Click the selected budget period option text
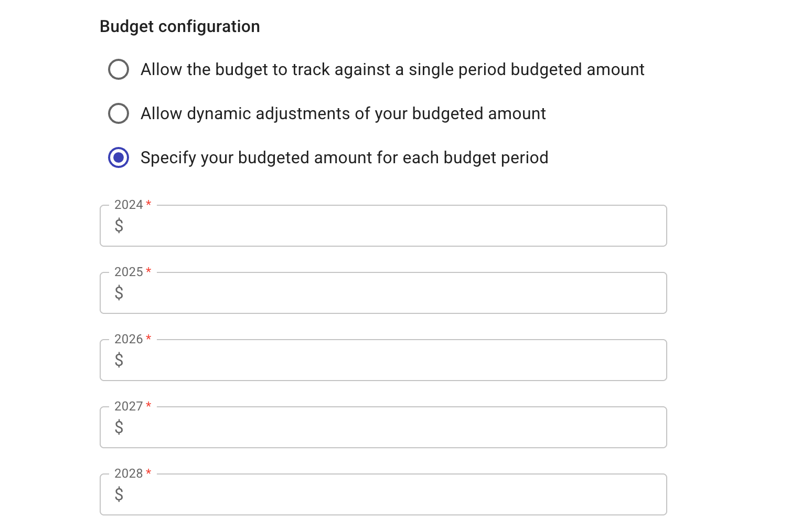 344,157
